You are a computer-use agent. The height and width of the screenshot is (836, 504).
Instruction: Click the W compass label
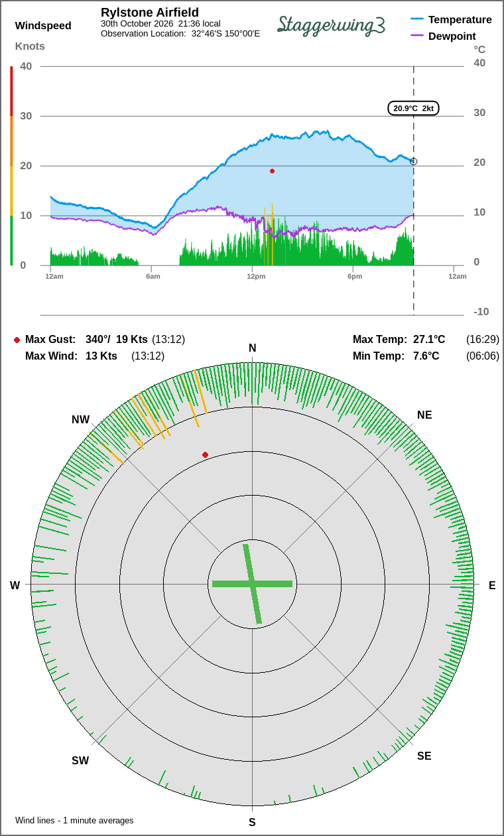[x=15, y=585]
